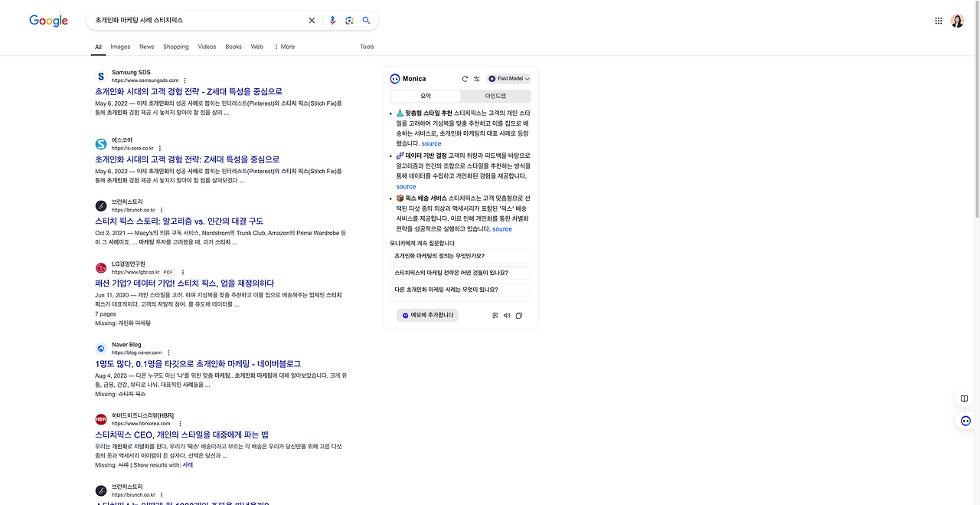This screenshot has height=505, width=980.
Task: Ask 다른 초개인화 마케팅 사례 question
Action: 460,290
